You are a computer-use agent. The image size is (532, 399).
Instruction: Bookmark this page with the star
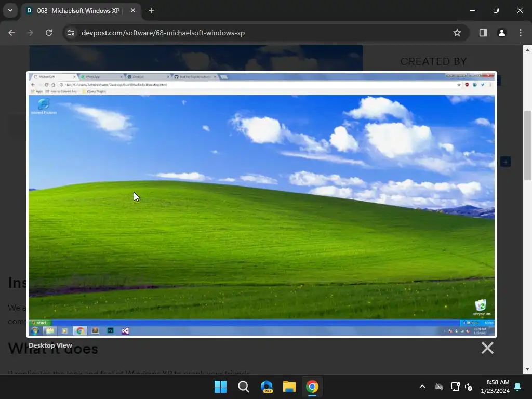pos(457,33)
